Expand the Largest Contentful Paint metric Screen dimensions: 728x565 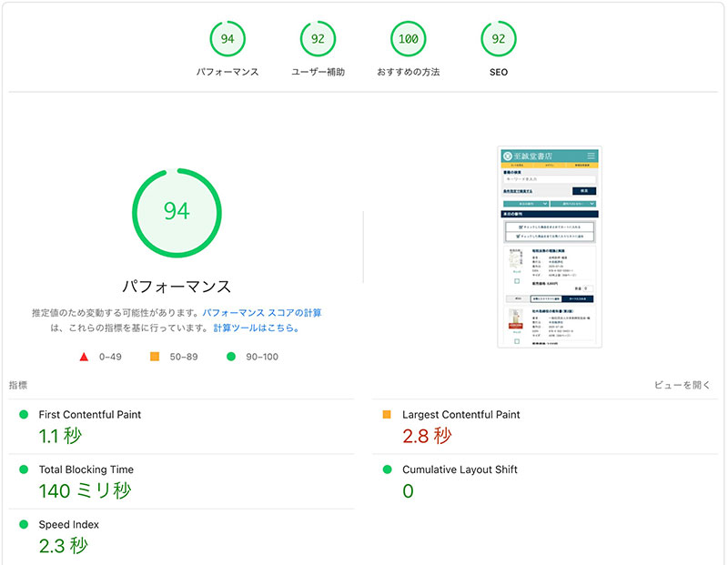point(545,427)
